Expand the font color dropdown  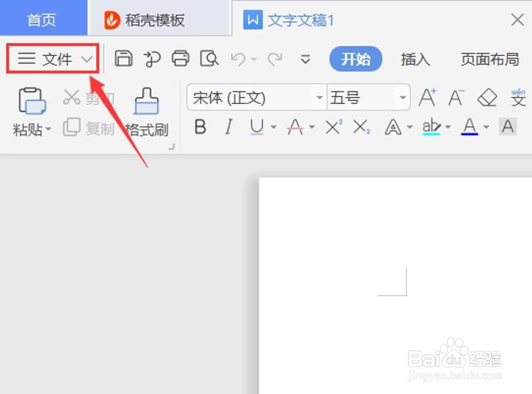point(486,127)
